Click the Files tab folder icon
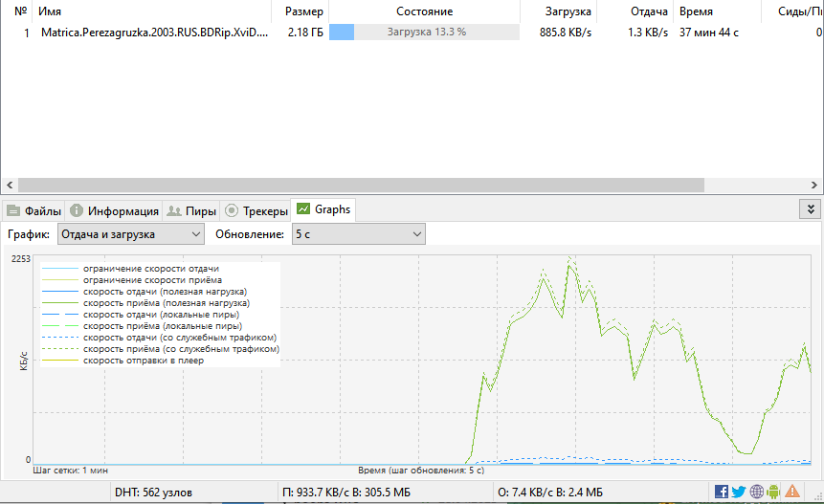 pyautogui.click(x=13, y=211)
